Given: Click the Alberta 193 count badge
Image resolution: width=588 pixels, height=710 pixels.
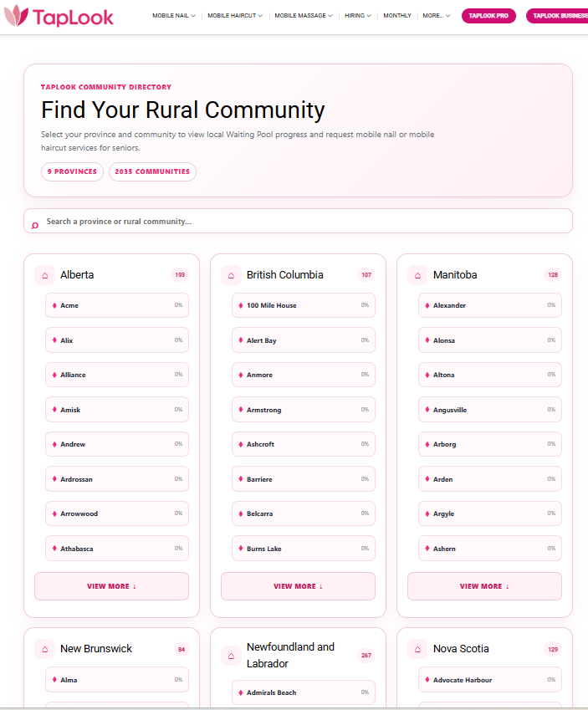Looking at the screenshot, I should (180, 275).
